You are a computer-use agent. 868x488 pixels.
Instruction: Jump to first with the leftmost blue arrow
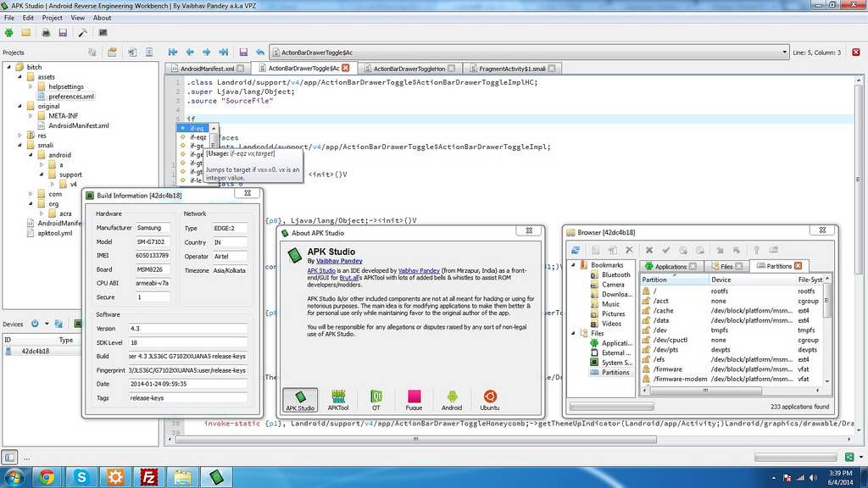click(x=173, y=52)
